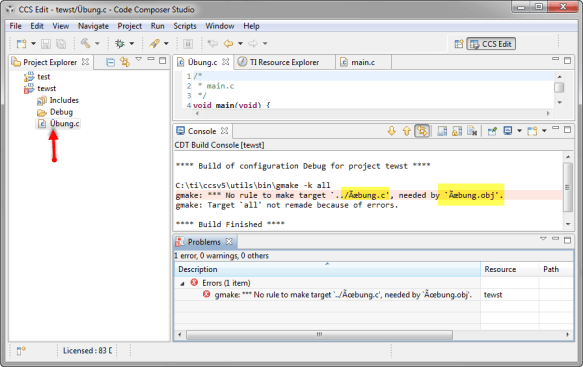Open the pen-shaped tool dropdown arrow
The image size is (583, 367).
166,44
